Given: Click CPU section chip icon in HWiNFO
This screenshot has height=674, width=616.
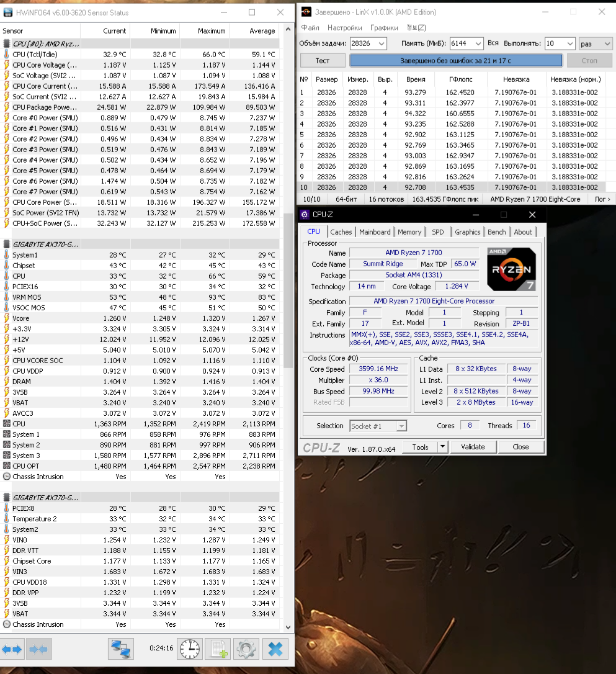Looking at the screenshot, I should pyautogui.click(x=6, y=43).
